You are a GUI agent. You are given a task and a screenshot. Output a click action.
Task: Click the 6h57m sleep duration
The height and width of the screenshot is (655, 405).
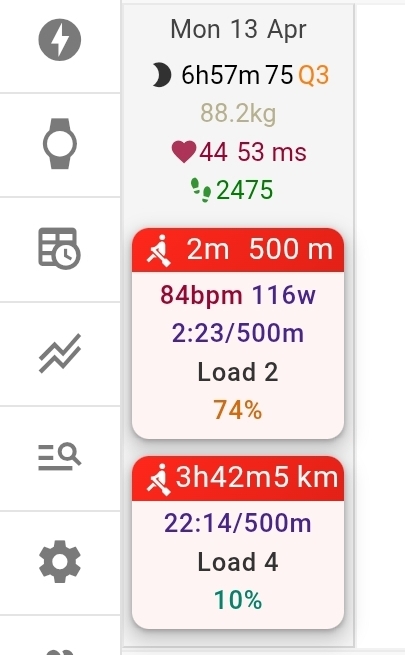coord(220,75)
